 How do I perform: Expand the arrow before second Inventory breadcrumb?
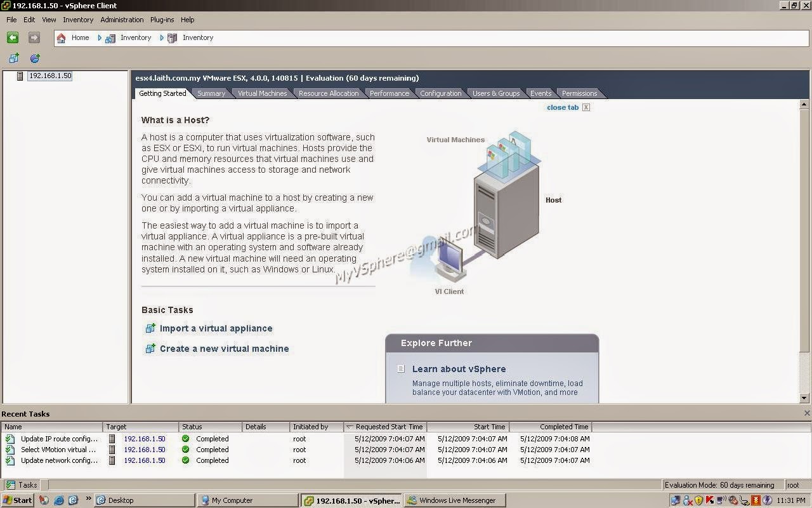coord(162,38)
